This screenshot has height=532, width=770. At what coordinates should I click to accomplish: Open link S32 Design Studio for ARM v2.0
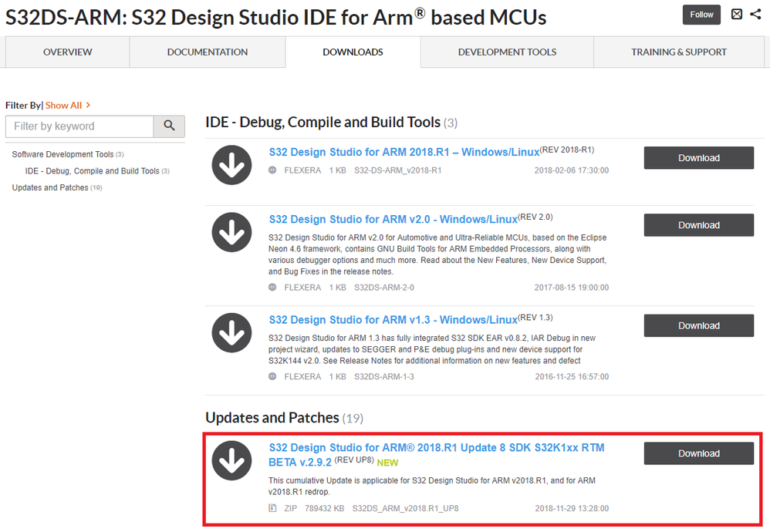(393, 220)
